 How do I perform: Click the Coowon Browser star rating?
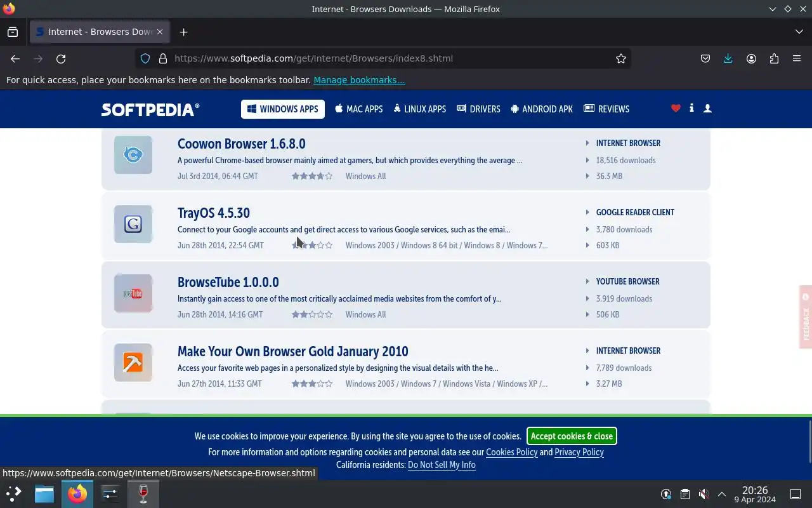[312, 176]
